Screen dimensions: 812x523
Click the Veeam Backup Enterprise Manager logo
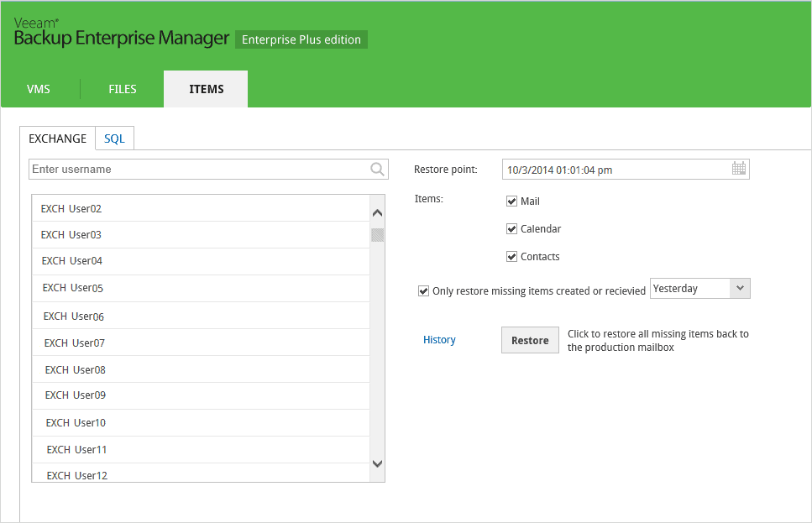coord(121,32)
